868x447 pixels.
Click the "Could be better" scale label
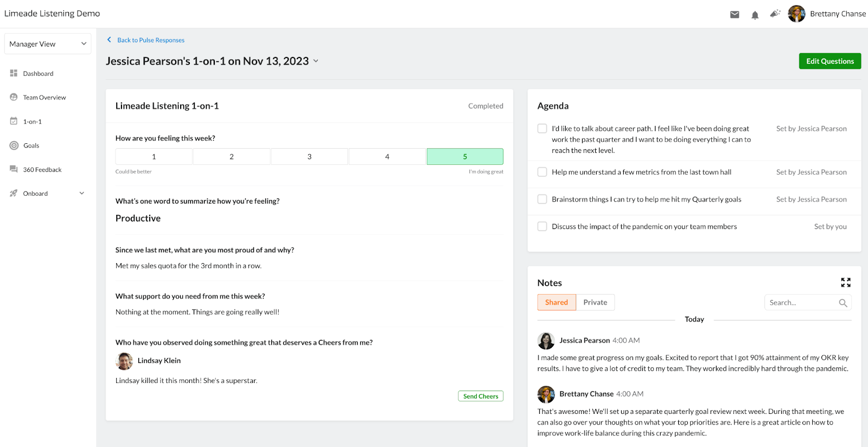[x=133, y=171]
